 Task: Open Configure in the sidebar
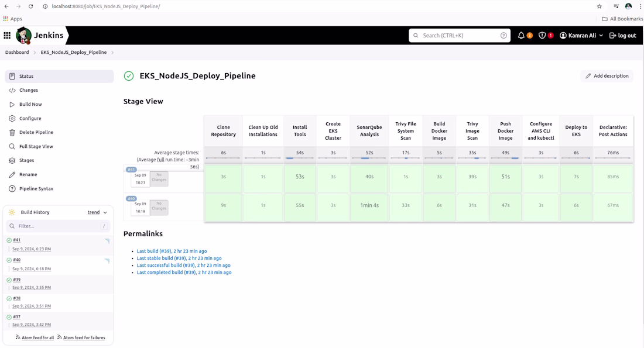point(59,118)
